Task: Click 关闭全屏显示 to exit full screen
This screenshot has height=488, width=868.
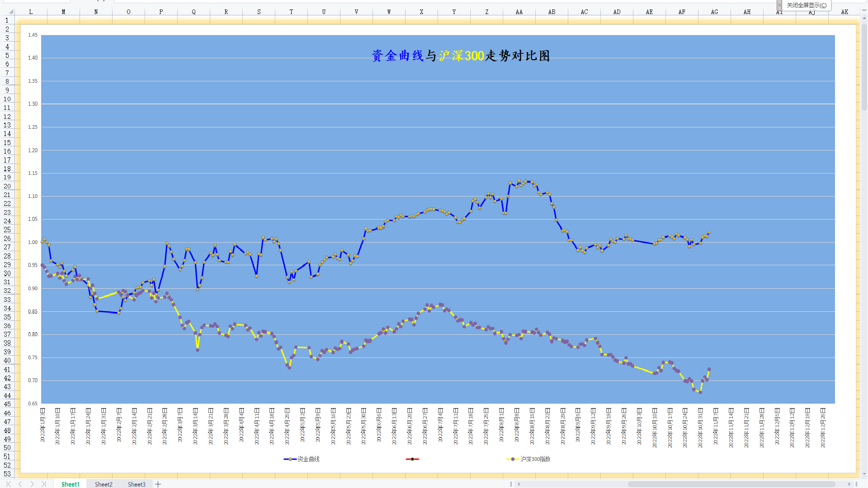Action: [x=807, y=5]
